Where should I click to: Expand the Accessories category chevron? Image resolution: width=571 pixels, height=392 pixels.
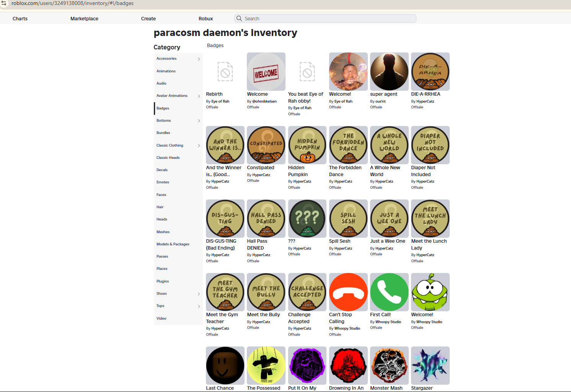click(199, 59)
